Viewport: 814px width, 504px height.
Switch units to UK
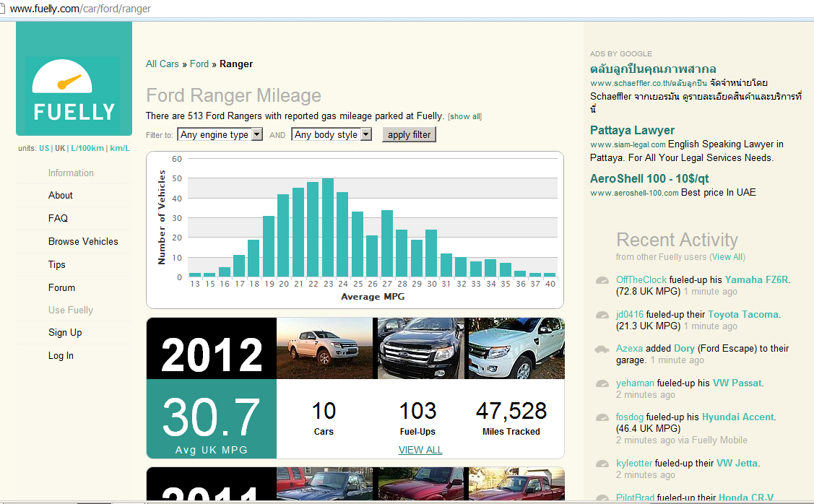click(x=60, y=148)
